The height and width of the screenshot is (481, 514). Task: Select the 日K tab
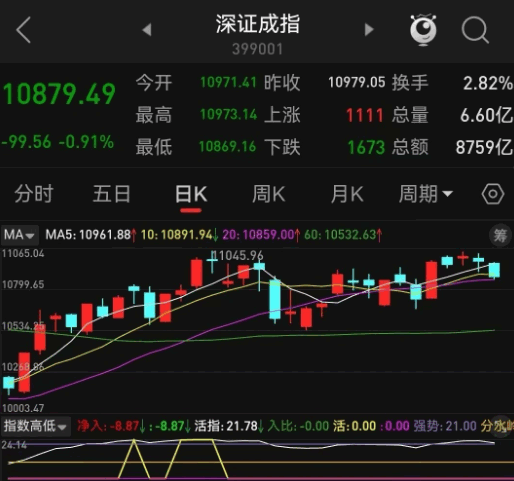[x=191, y=194]
